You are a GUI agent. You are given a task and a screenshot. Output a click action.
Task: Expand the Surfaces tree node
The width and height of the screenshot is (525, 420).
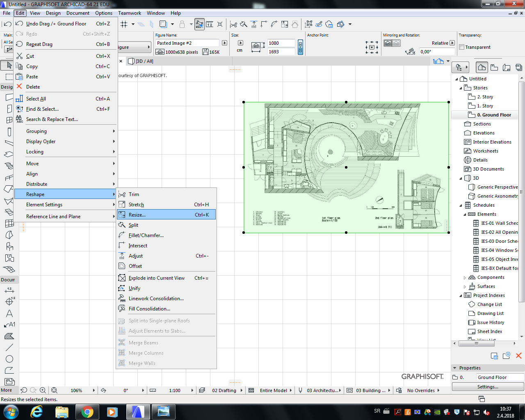(465, 287)
